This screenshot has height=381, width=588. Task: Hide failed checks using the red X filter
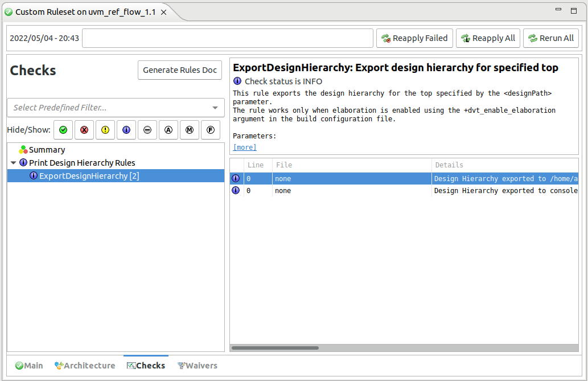point(84,130)
